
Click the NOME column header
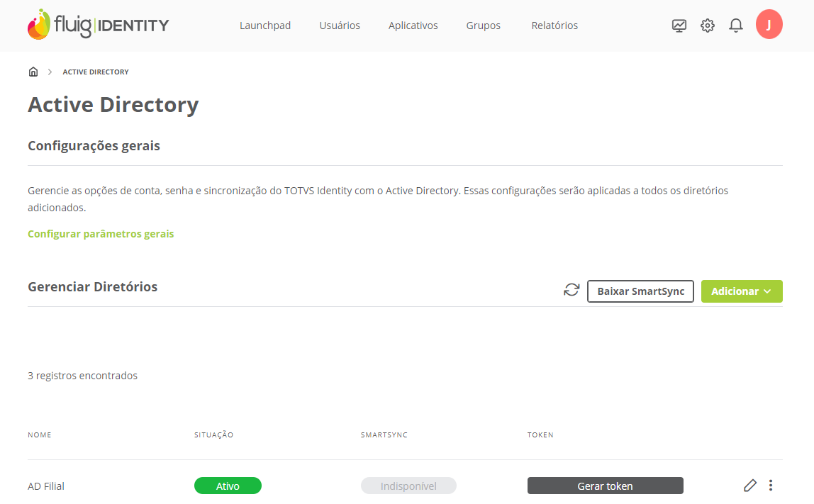[40, 435]
